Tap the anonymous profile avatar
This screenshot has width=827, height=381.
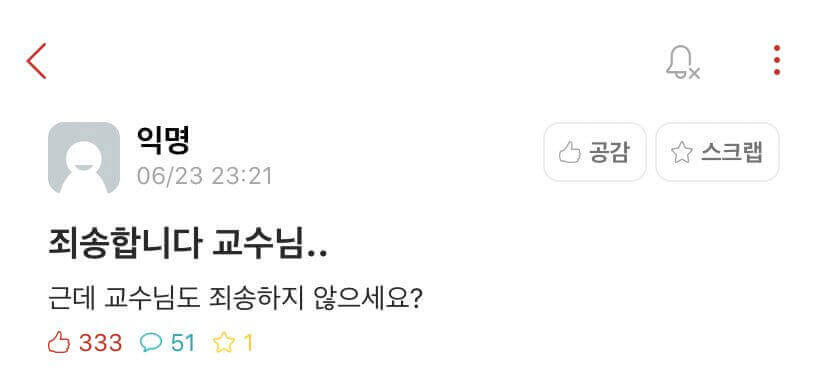[84, 157]
